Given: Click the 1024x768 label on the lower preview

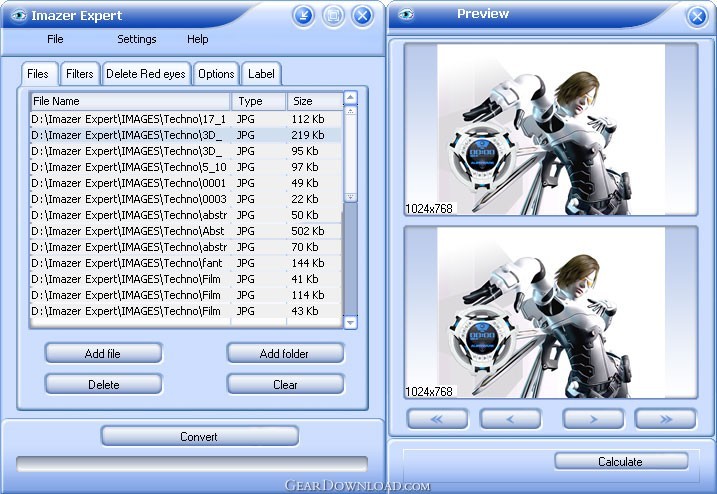Looking at the screenshot, I should click(x=429, y=392).
